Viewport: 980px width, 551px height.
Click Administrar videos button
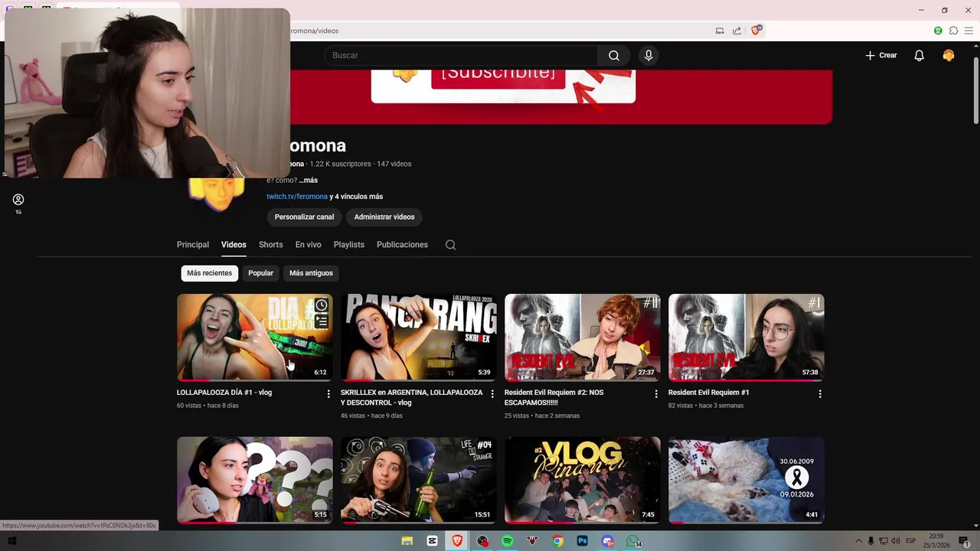[384, 217]
